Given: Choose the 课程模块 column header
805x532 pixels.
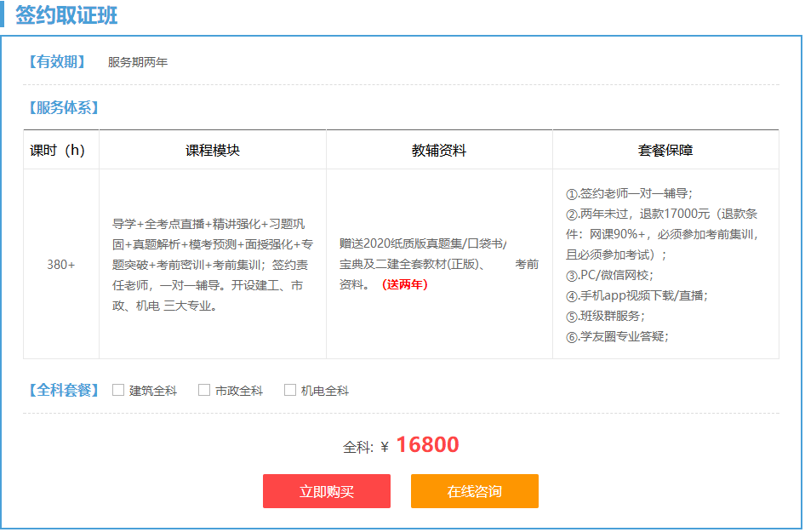Looking at the screenshot, I should coord(213,151).
